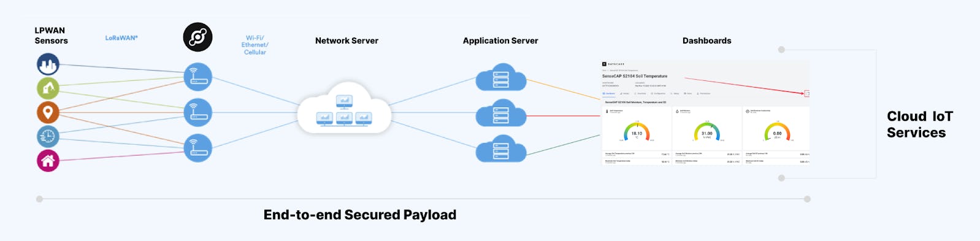Click the orange location pin sensor icon
The height and width of the screenshot is (241, 980).
pyautogui.click(x=48, y=112)
